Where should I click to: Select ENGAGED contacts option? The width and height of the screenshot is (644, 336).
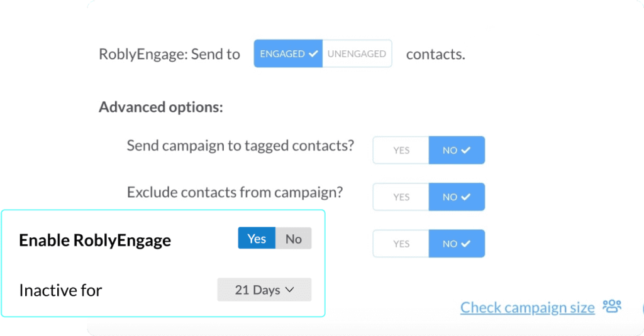(x=288, y=54)
